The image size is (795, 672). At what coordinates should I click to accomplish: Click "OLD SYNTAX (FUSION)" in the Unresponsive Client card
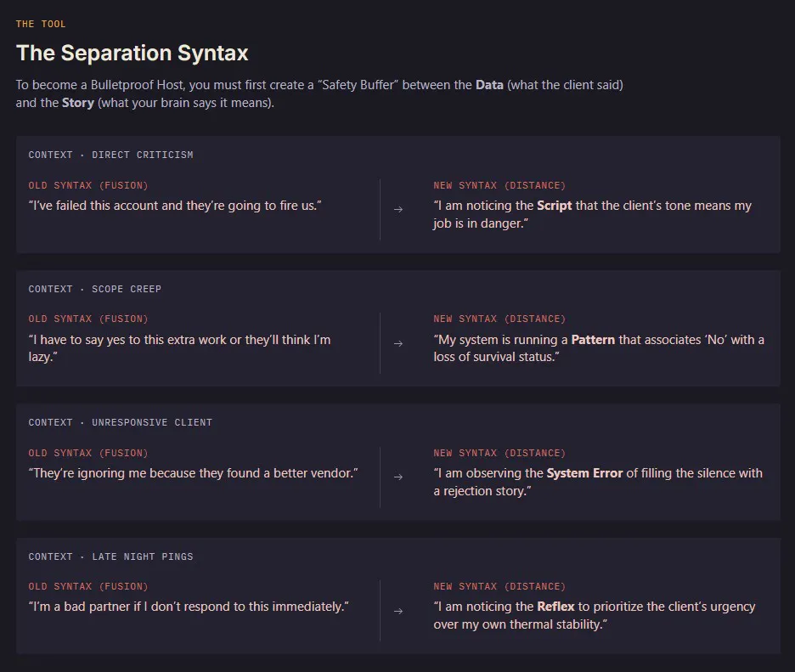pos(88,453)
